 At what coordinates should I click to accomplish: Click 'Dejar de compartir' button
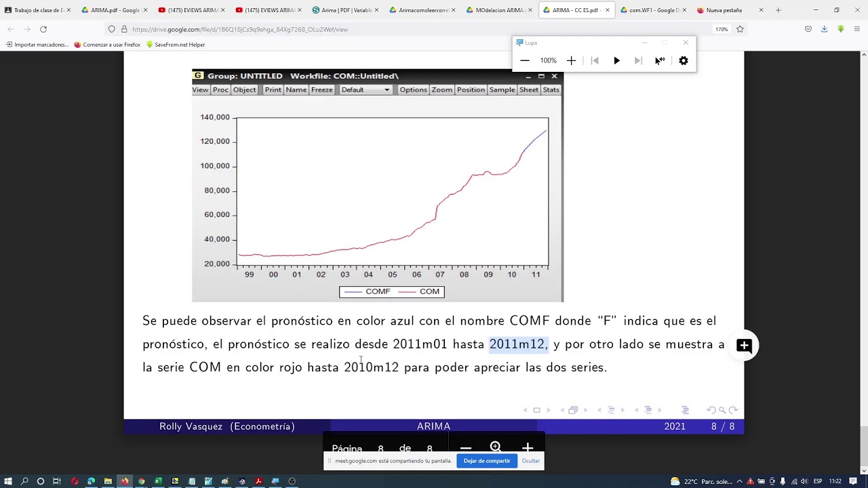pyautogui.click(x=487, y=461)
